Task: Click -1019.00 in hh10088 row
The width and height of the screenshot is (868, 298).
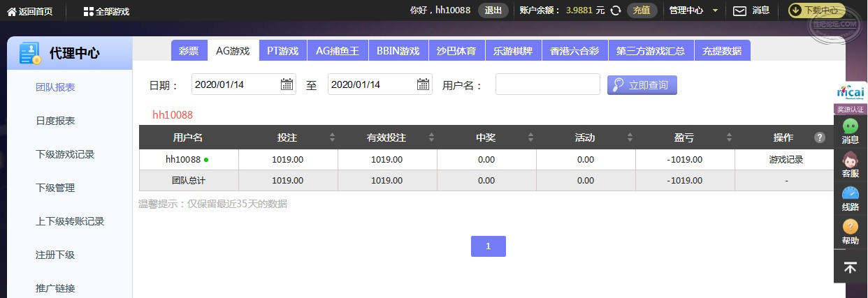Action: [x=685, y=159]
